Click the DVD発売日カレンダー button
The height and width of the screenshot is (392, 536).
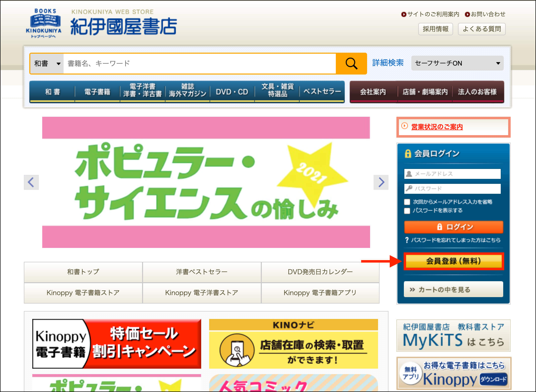[x=320, y=272]
